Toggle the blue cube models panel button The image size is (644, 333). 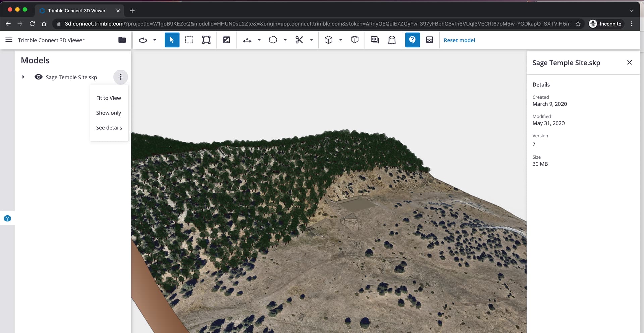tap(7, 219)
